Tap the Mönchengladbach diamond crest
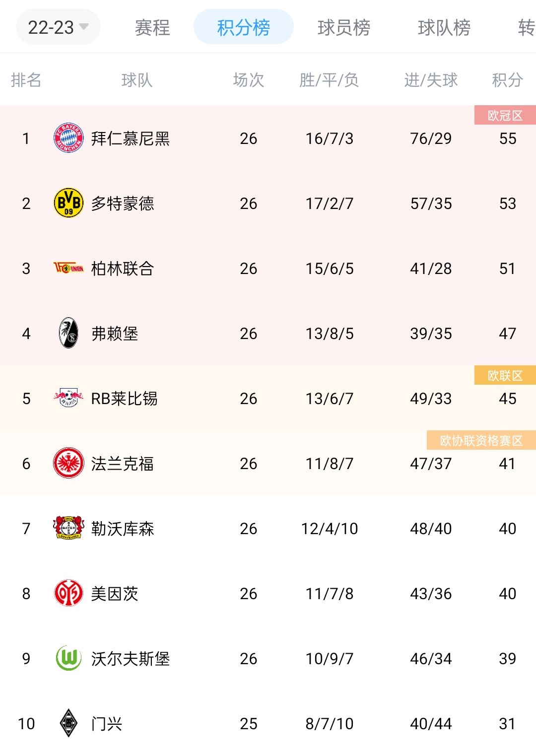Image resolution: width=536 pixels, height=756 pixels. click(68, 723)
